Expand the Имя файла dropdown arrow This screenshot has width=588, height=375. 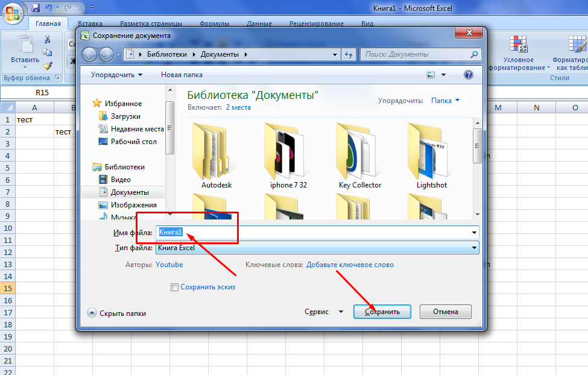click(x=474, y=233)
